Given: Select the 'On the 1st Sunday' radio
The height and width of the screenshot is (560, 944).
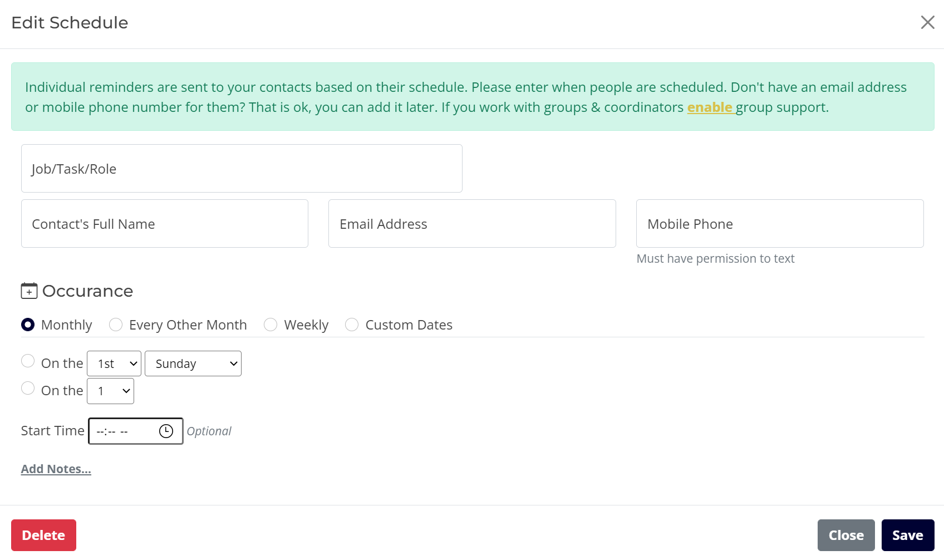Looking at the screenshot, I should pyautogui.click(x=28, y=361).
